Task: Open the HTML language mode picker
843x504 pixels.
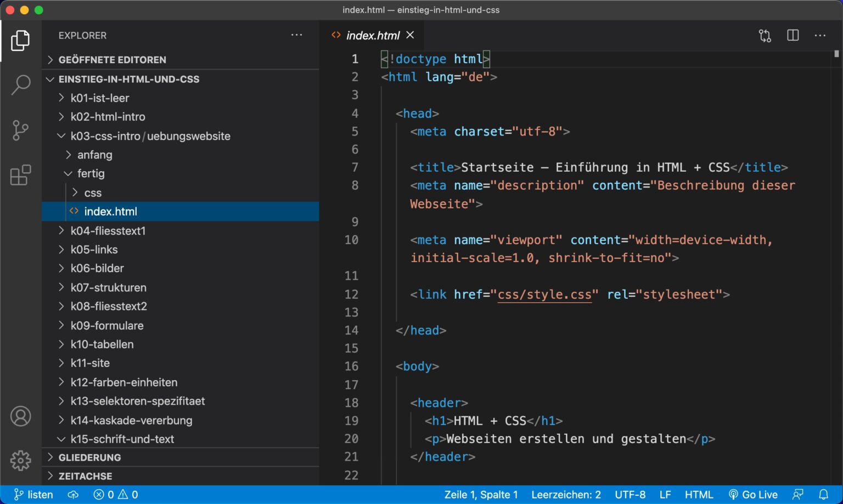Action: (699, 494)
